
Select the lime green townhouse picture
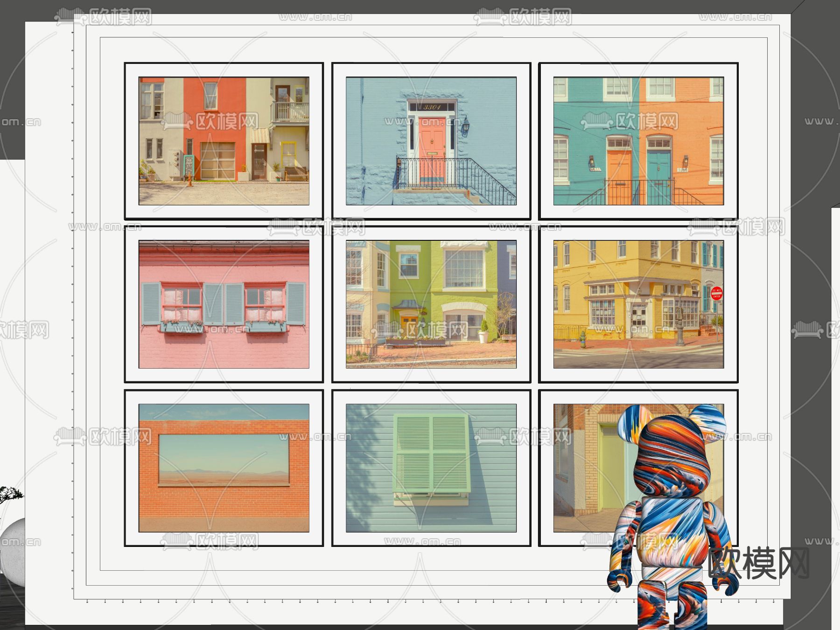[x=431, y=304]
